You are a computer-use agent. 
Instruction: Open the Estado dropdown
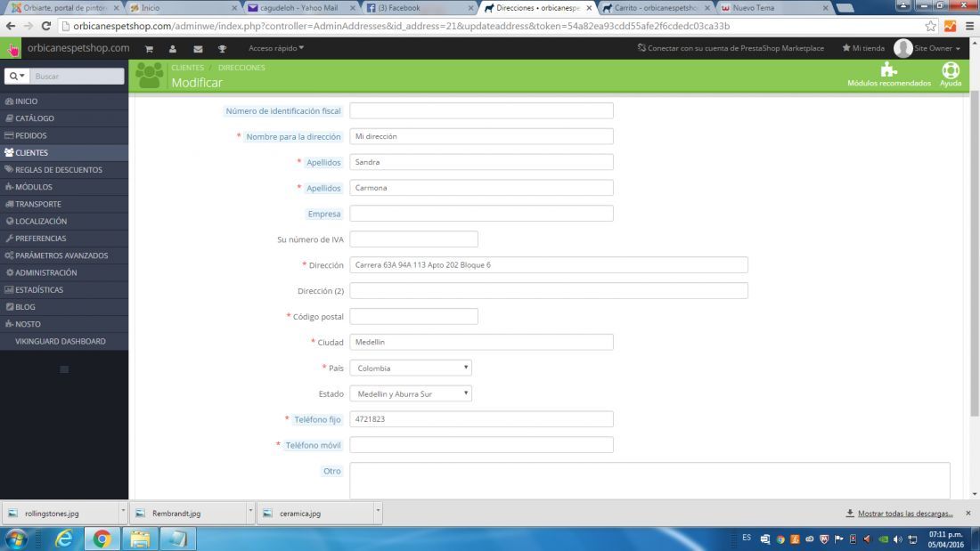click(411, 393)
